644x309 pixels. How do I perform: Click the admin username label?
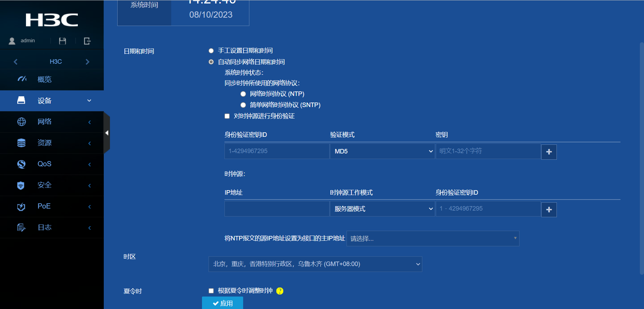(28, 41)
